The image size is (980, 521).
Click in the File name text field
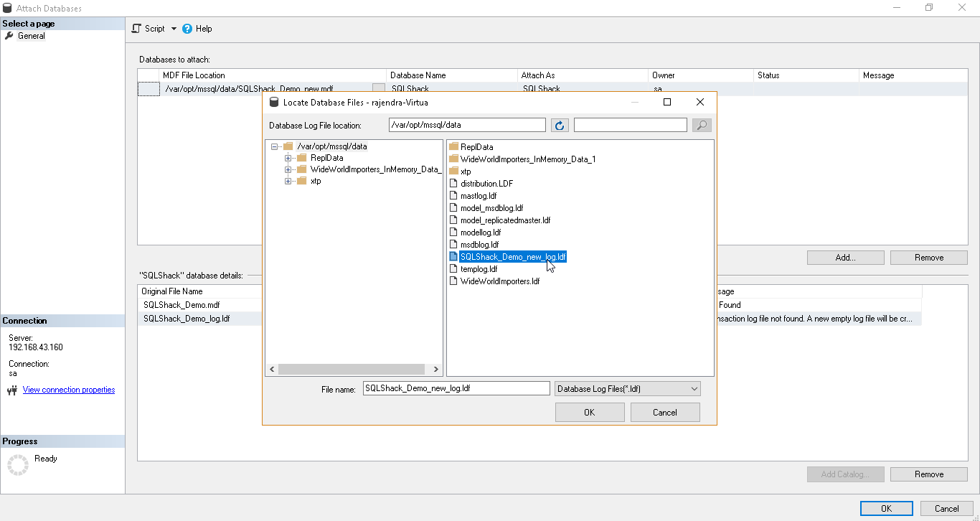[x=456, y=388]
